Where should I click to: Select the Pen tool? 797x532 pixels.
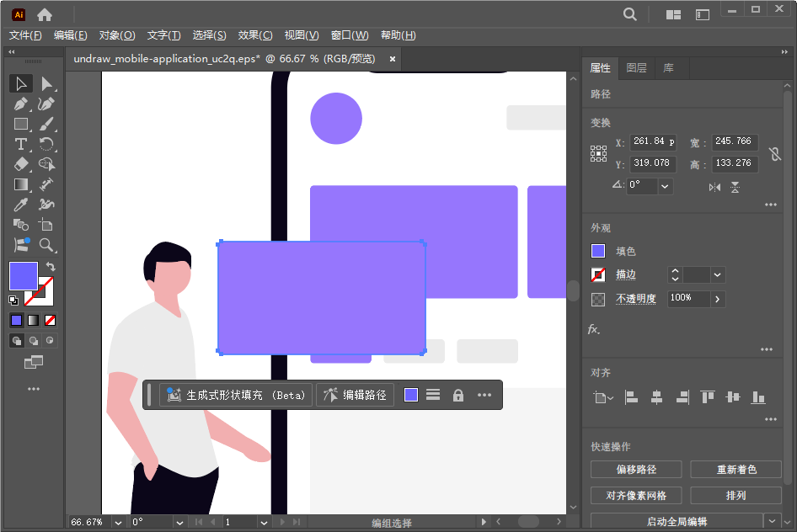[x=21, y=104]
